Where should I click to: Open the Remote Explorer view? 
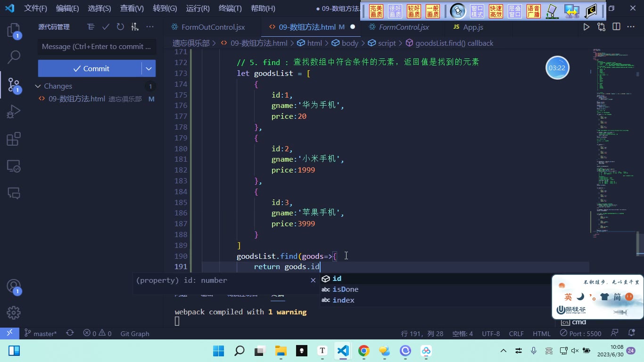click(x=14, y=166)
